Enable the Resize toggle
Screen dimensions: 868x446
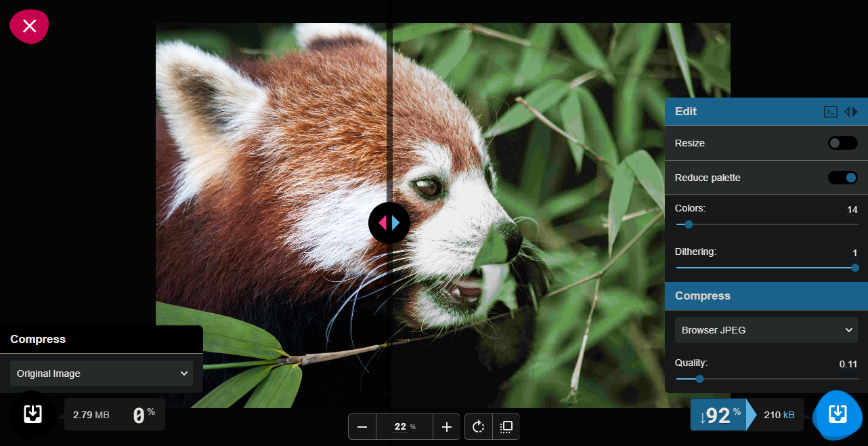pos(843,143)
